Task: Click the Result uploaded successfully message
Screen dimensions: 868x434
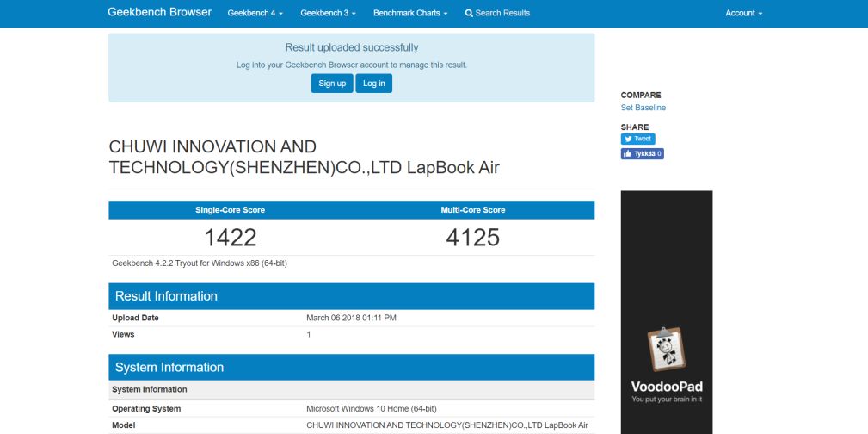Action: click(352, 47)
